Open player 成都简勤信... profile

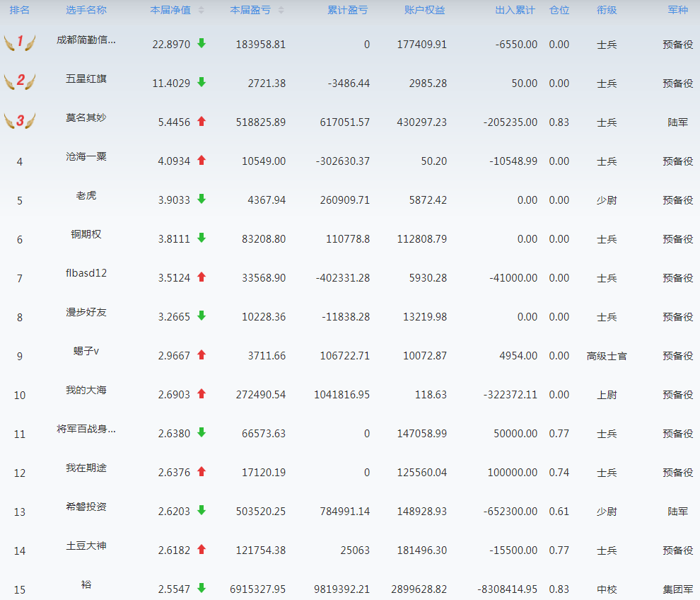pos(86,40)
